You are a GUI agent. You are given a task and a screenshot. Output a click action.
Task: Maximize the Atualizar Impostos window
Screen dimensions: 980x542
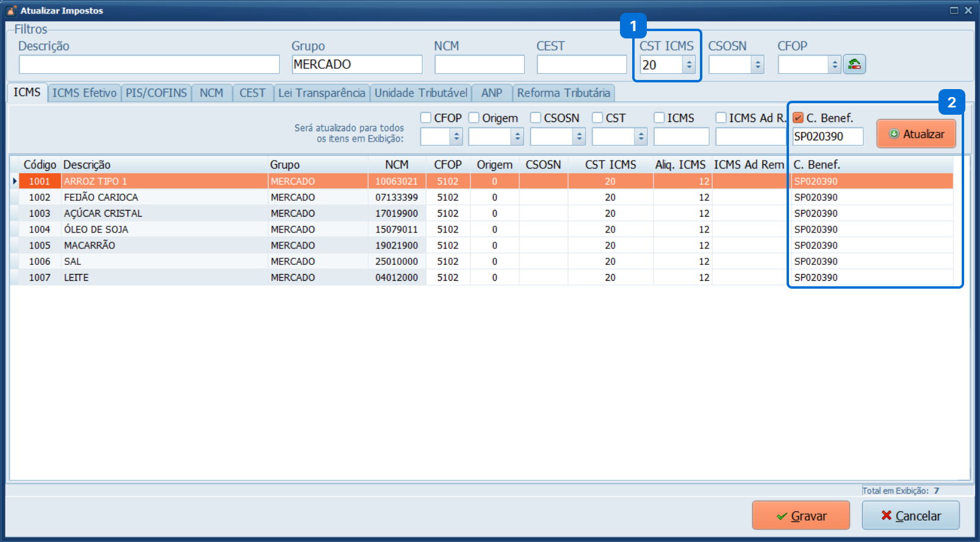click(x=954, y=10)
